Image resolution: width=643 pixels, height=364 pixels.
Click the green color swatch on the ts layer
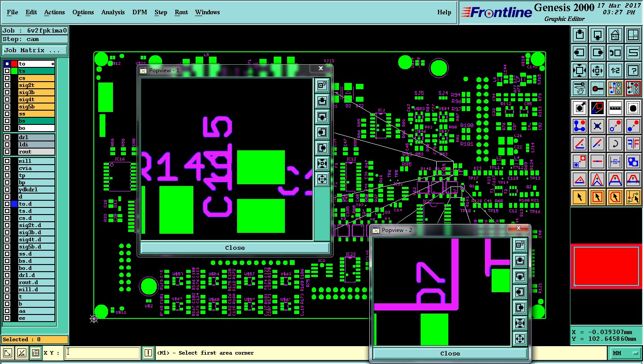point(14,71)
